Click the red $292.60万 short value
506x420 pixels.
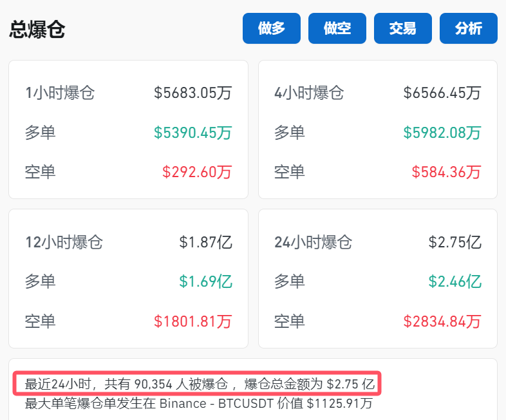[196, 172]
